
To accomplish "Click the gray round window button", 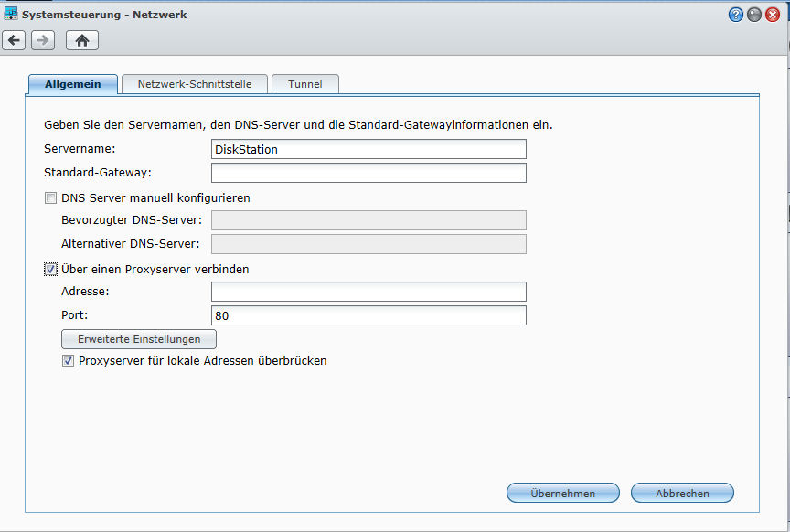I will click(754, 15).
